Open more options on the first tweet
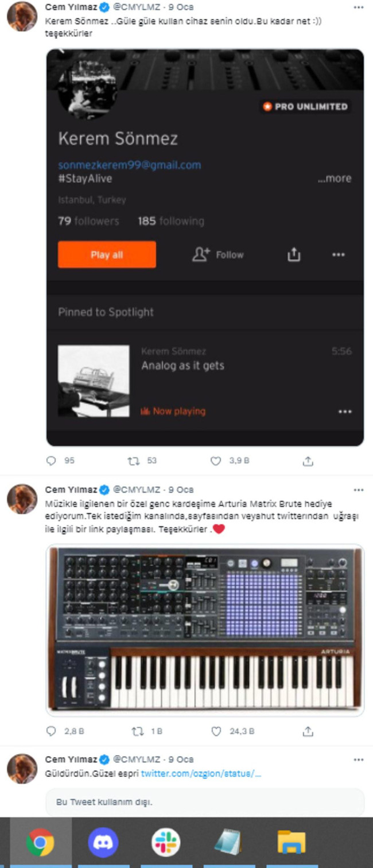 point(359,7)
